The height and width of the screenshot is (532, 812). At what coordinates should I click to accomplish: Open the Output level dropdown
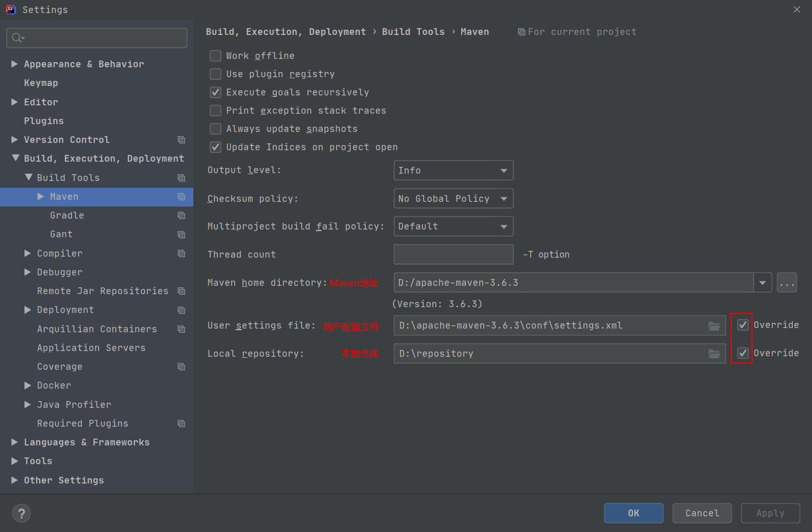point(453,171)
